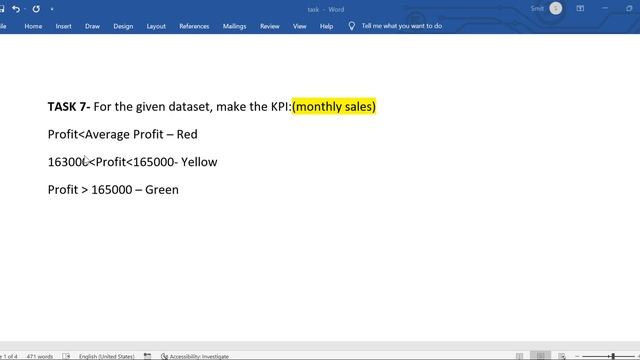Select the Mailings tab
This screenshot has width=640, height=360.
(234, 26)
